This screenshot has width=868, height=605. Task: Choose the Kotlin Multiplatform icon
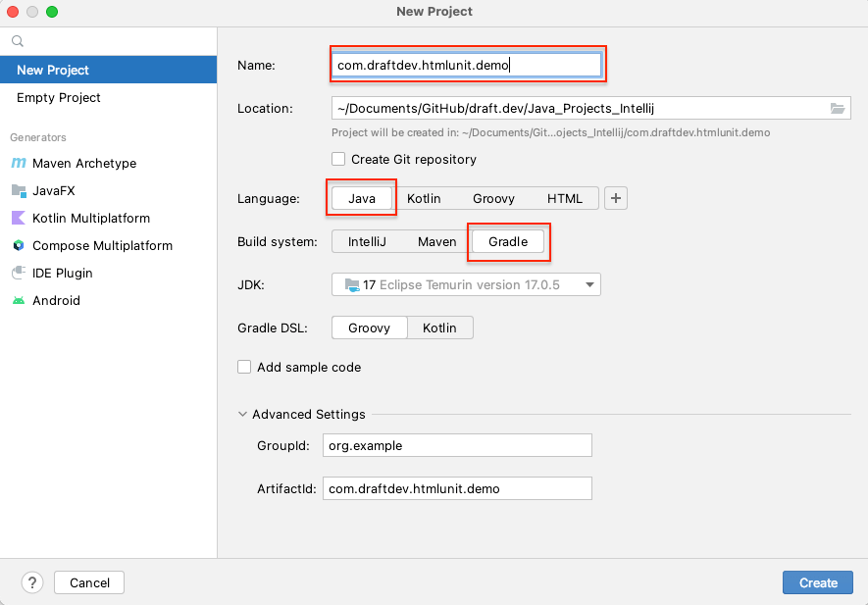[19, 219]
